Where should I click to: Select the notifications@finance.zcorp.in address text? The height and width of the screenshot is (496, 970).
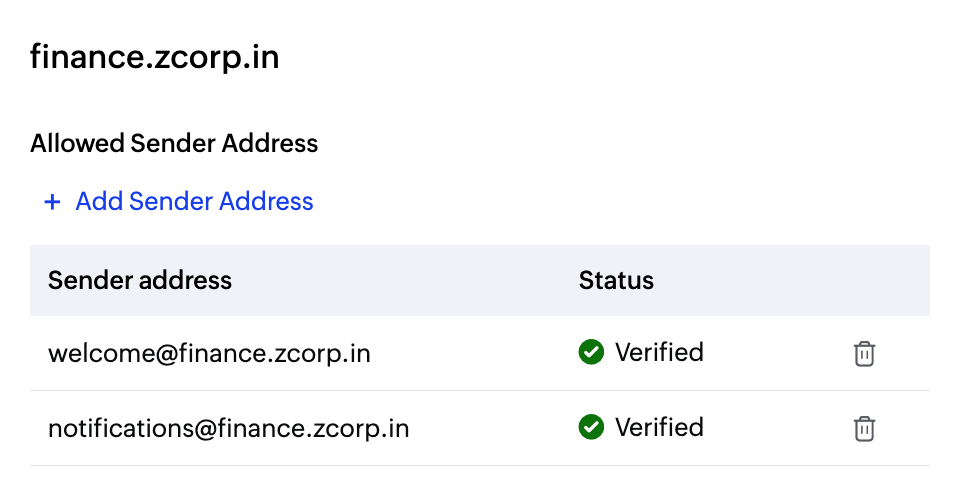(x=229, y=429)
